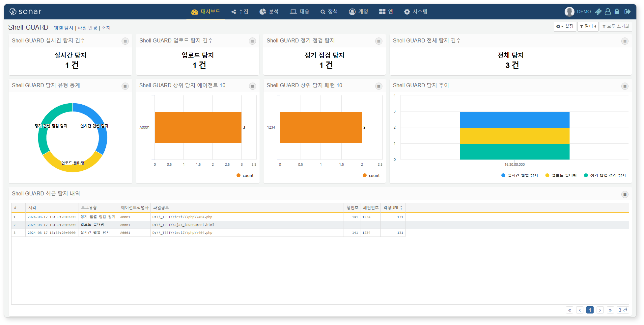Click green segment of trend stacked bar
Viewport: 644px width, 325px height.
(x=515, y=152)
